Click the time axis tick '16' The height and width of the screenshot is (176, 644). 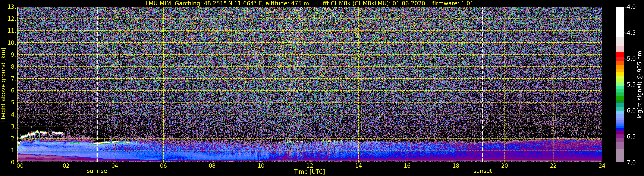(x=407, y=166)
